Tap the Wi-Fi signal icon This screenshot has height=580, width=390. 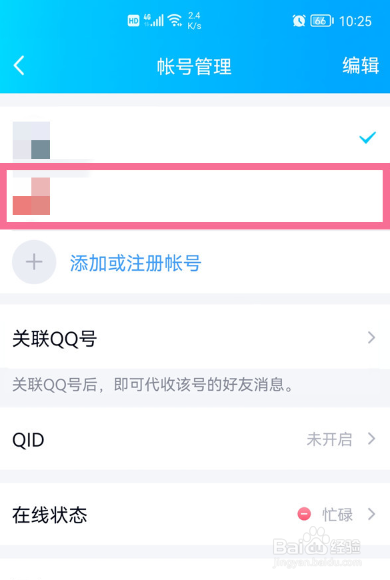175,20
